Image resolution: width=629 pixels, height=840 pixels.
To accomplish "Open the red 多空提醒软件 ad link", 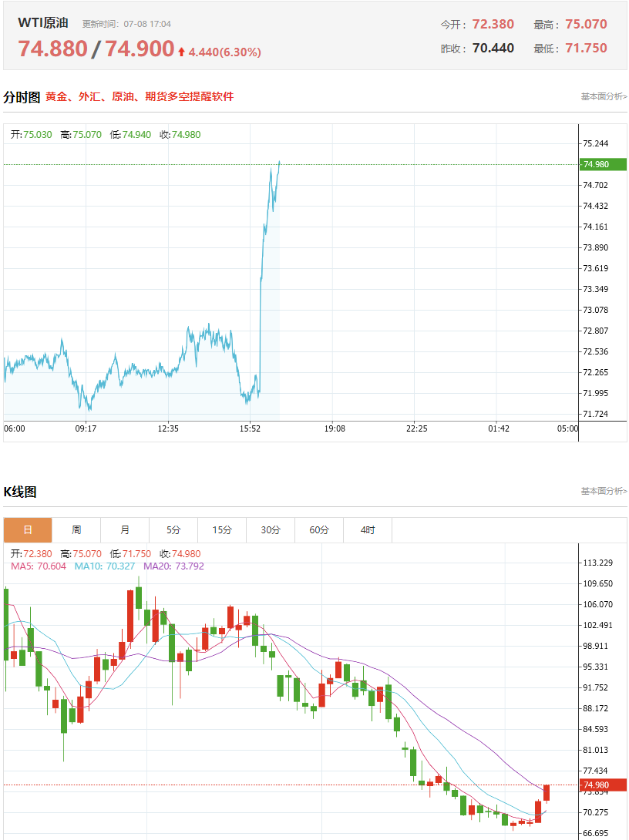I will pos(140,96).
